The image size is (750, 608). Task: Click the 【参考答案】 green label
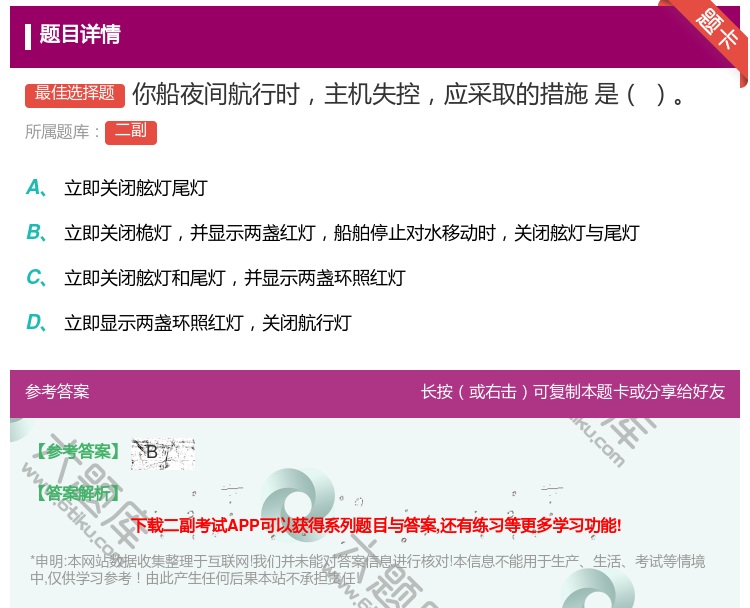pos(77,451)
